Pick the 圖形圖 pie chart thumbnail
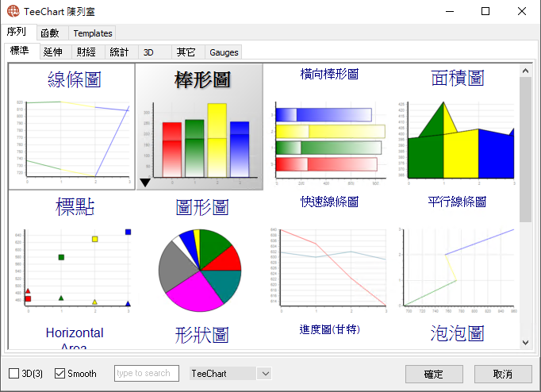This screenshot has height=392, width=541. [x=200, y=254]
